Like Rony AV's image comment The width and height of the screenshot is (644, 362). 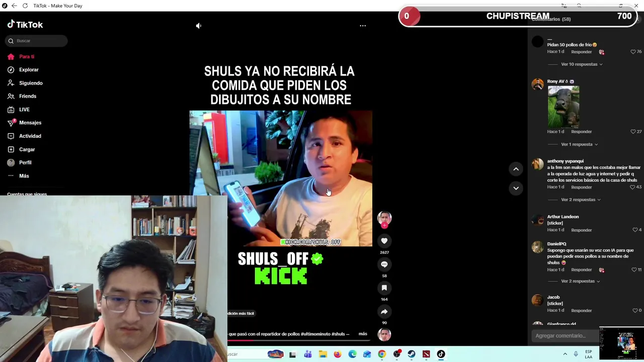(633, 132)
